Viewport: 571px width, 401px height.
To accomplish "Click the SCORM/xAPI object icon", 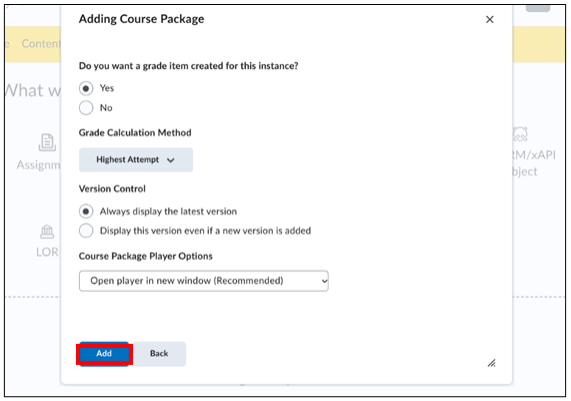I will pyautogui.click(x=520, y=134).
